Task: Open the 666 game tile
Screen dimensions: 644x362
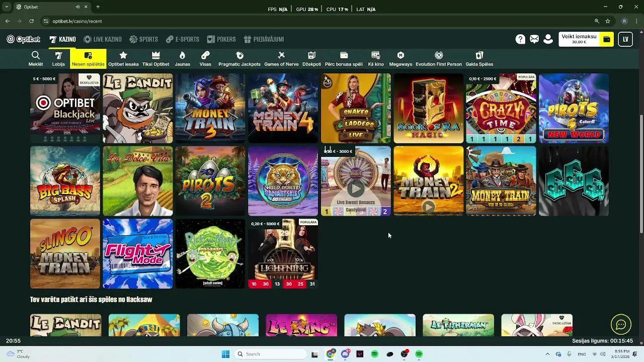Action: point(574,181)
